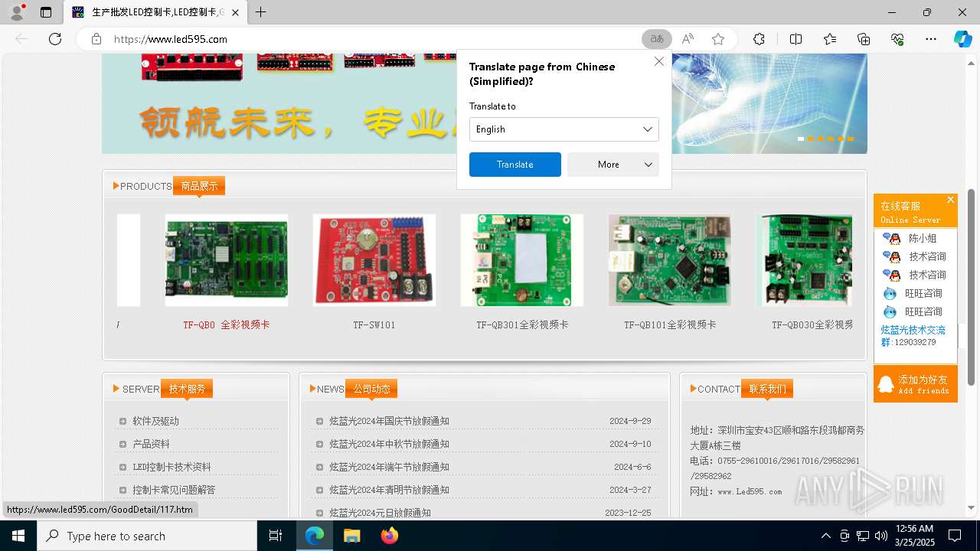Close the 在线客服 online service panel
Viewport: 980px width, 551px height.
(x=950, y=200)
